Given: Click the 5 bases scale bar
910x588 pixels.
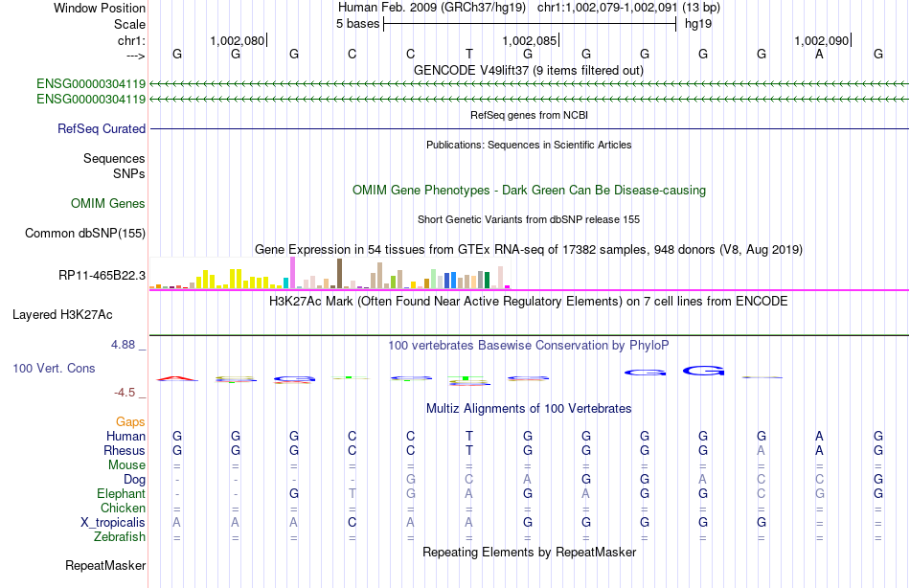Looking at the screenshot, I should (x=530, y=24).
